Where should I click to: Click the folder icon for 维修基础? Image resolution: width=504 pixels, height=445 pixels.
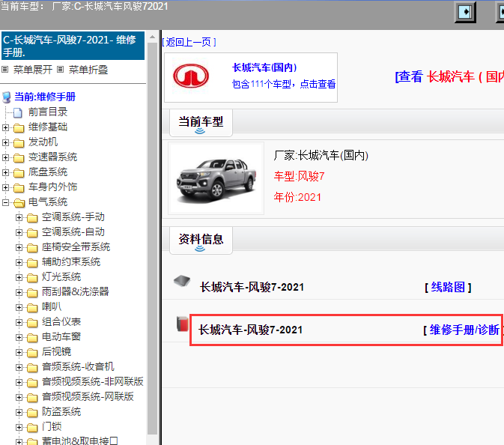(x=19, y=128)
